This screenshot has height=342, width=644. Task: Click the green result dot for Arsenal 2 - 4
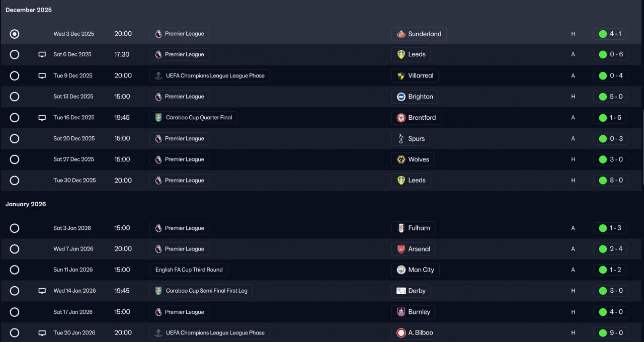(603, 249)
